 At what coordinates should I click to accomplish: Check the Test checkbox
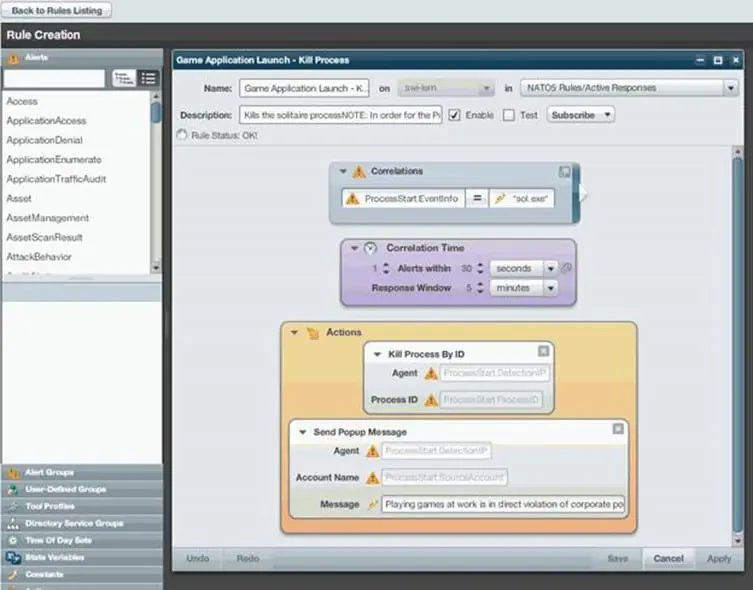pos(509,115)
